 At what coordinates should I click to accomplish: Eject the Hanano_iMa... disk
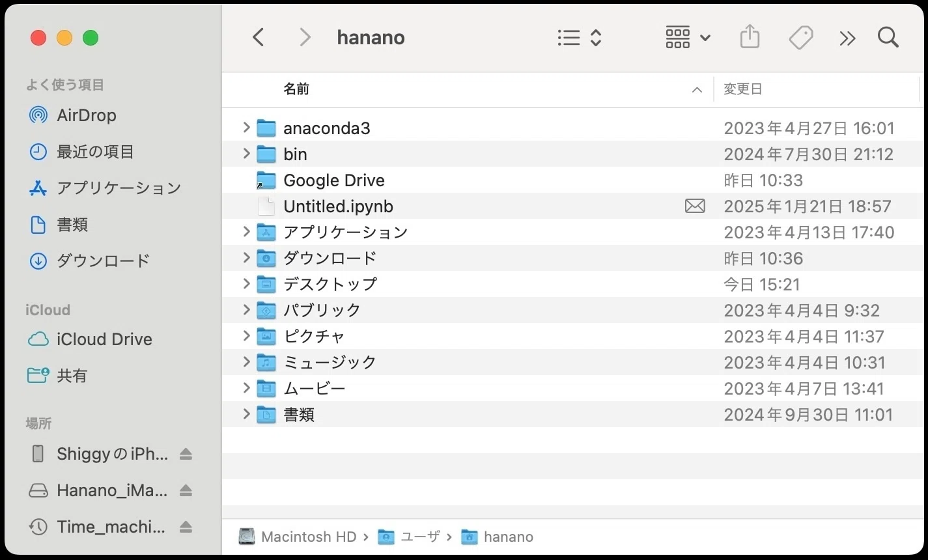186,490
